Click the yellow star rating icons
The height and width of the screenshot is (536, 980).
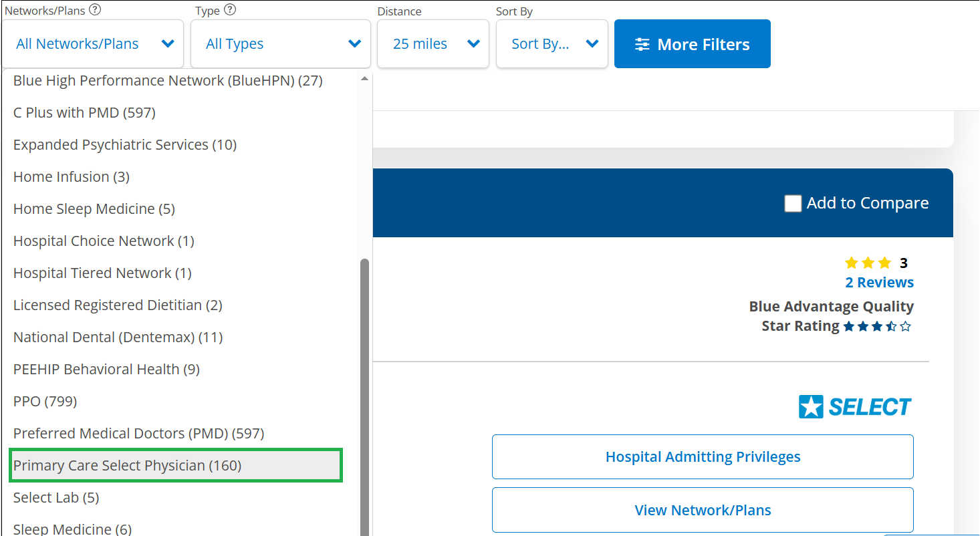pyautogui.click(x=868, y=263)
